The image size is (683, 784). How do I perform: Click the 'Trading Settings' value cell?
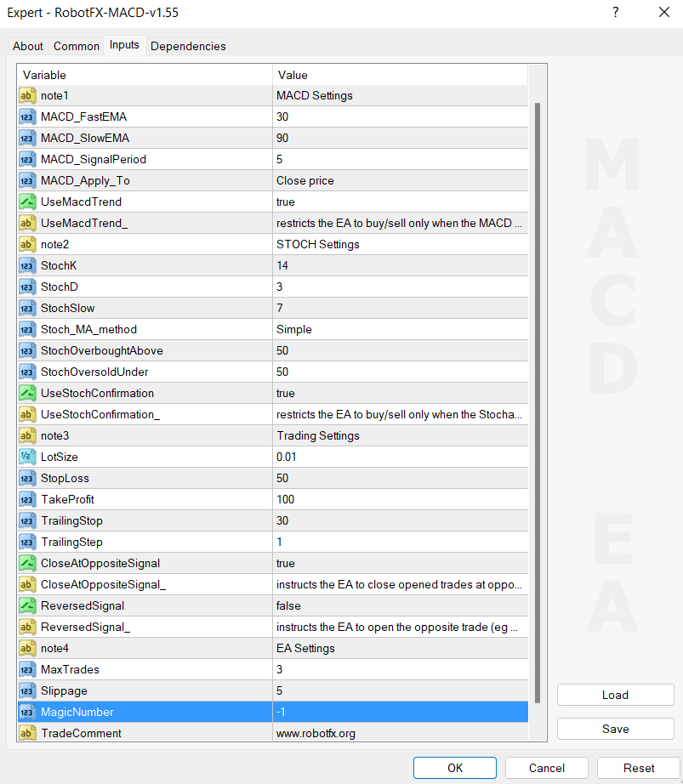tap(401, 435)
